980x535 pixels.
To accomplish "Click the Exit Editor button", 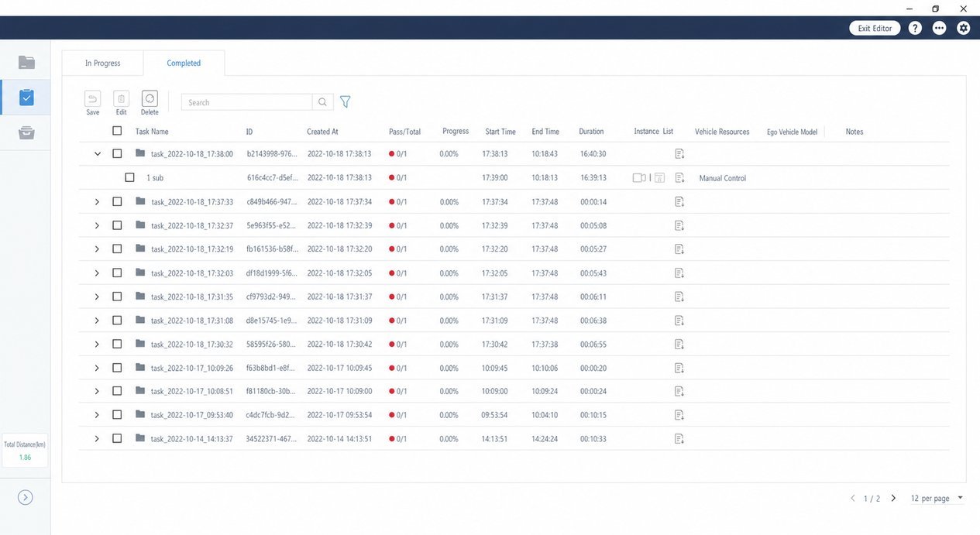I will [875, 28].
